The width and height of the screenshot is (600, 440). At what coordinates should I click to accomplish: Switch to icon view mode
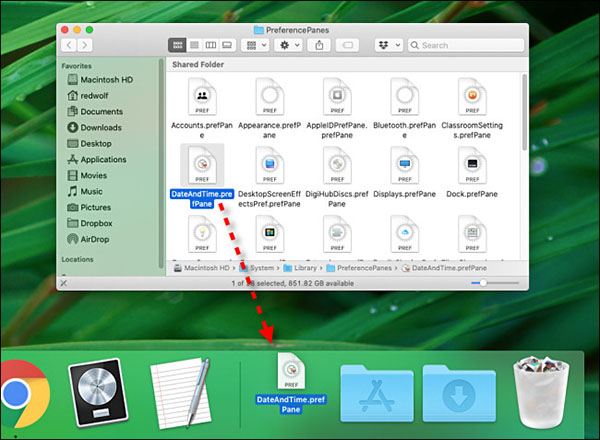(x=179, y=45)
